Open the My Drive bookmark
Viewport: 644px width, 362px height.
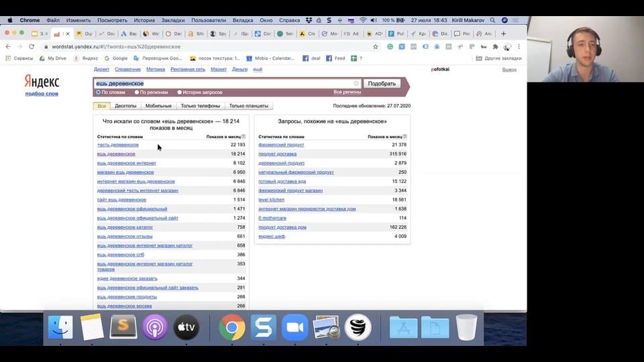52,58
